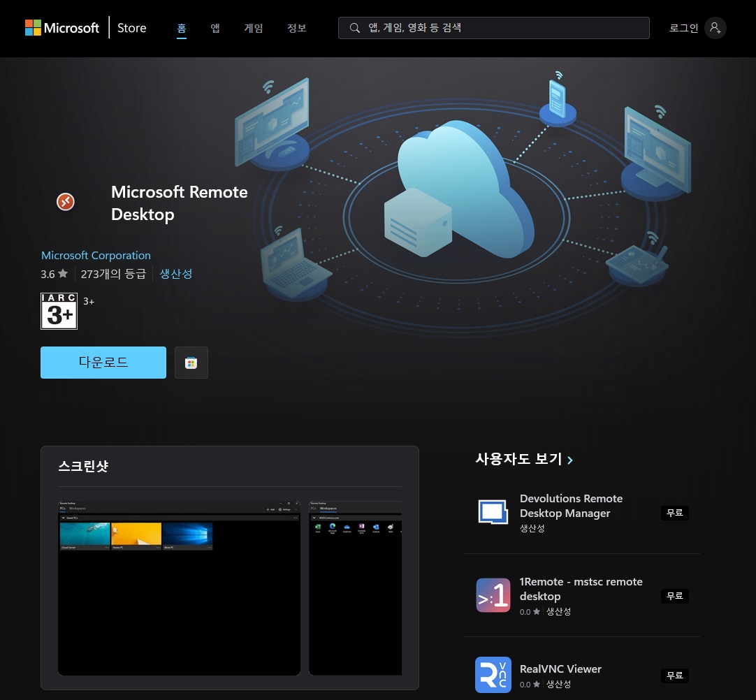Open the RealVNC Viewer title

point(560,669)
